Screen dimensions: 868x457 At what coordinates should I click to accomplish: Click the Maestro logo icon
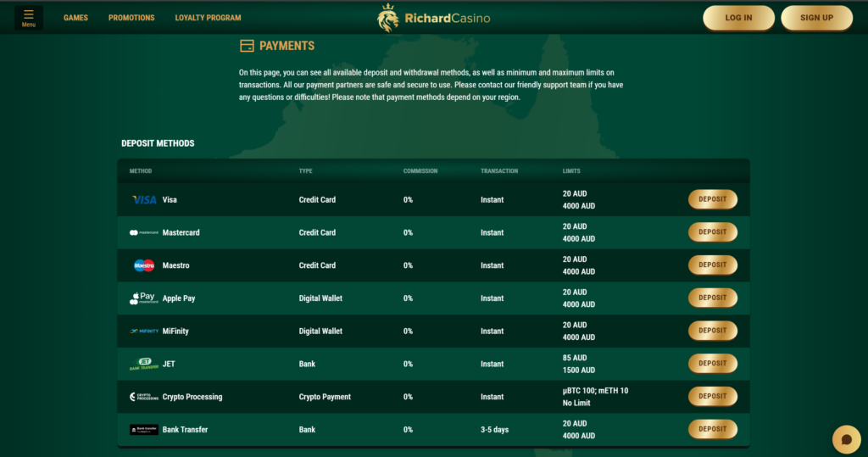[x=144, y=265]
